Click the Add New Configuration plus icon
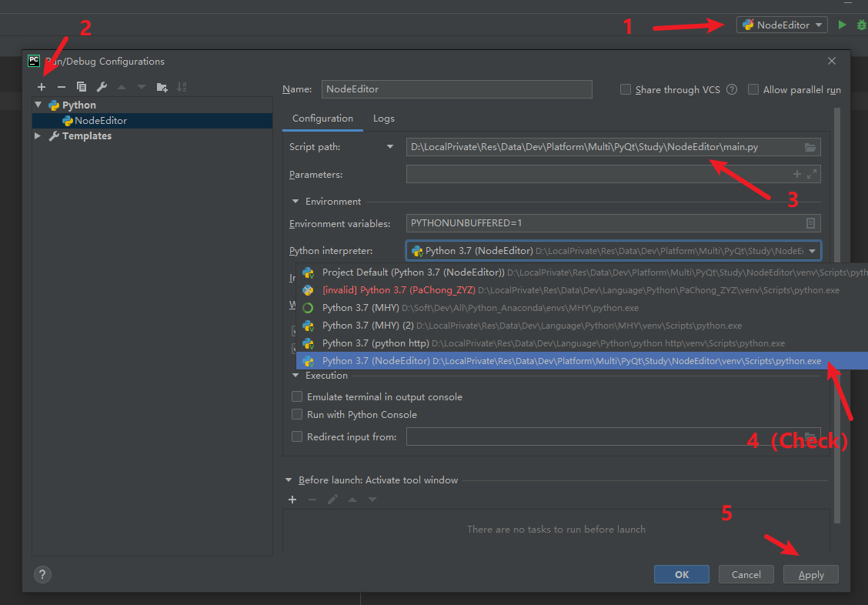Screen dimensions: 868x605 42,87
